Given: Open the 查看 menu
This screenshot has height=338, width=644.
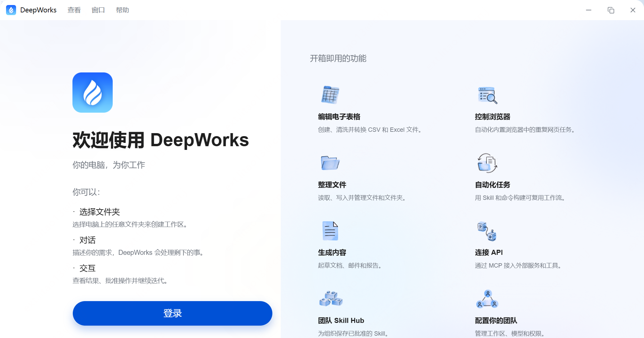Looking at the screenshot, I should (74, 10).
